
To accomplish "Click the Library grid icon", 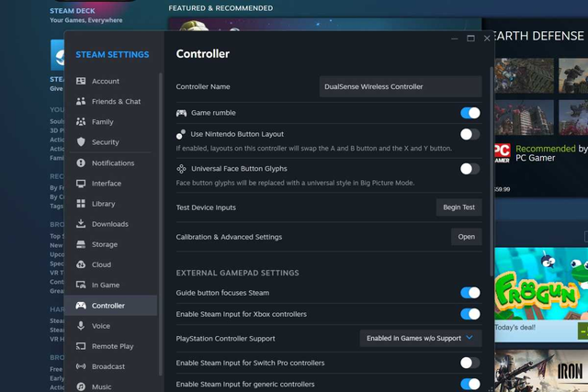I will click(81, 204).
